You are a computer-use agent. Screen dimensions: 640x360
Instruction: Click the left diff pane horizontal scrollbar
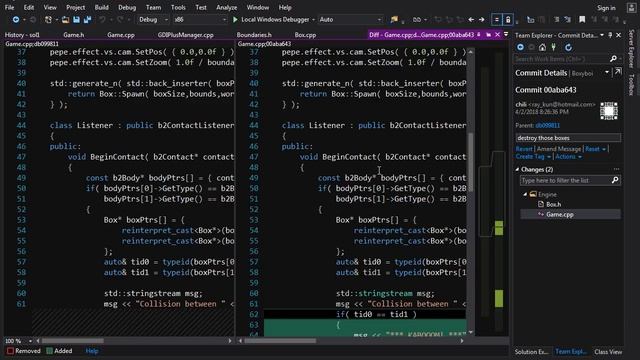133,341
